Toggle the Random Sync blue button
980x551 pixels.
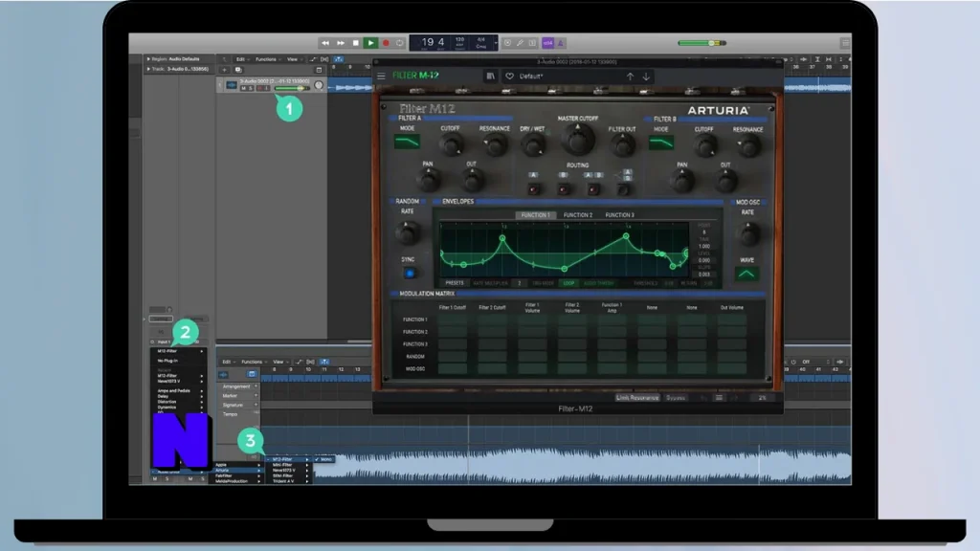(410, 273)
